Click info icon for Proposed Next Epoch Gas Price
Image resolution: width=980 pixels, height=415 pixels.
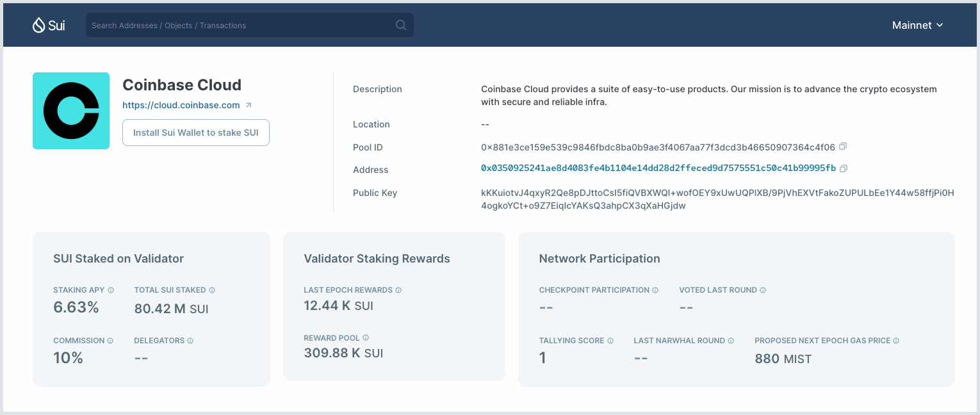[x=896, y=341]
